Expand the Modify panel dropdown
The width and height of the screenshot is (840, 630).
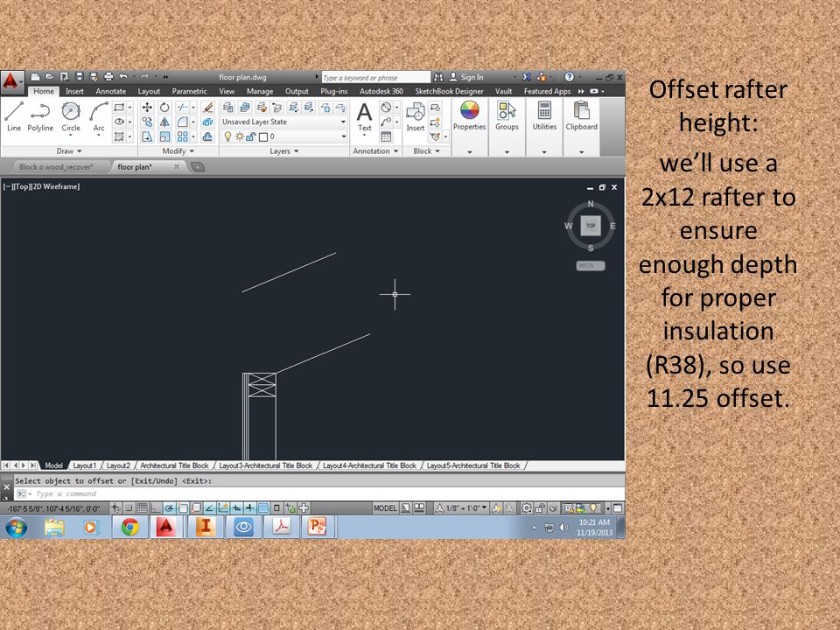point(178,151)
